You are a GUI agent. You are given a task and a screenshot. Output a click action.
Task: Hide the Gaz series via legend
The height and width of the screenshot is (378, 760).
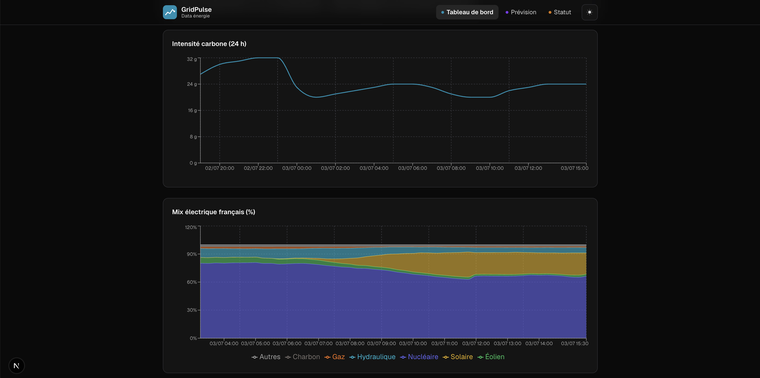point(334,357)
